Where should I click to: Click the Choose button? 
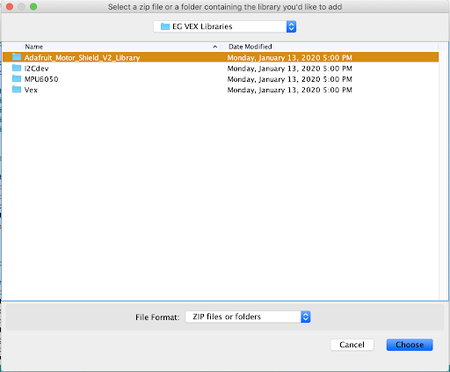[410, 345]
